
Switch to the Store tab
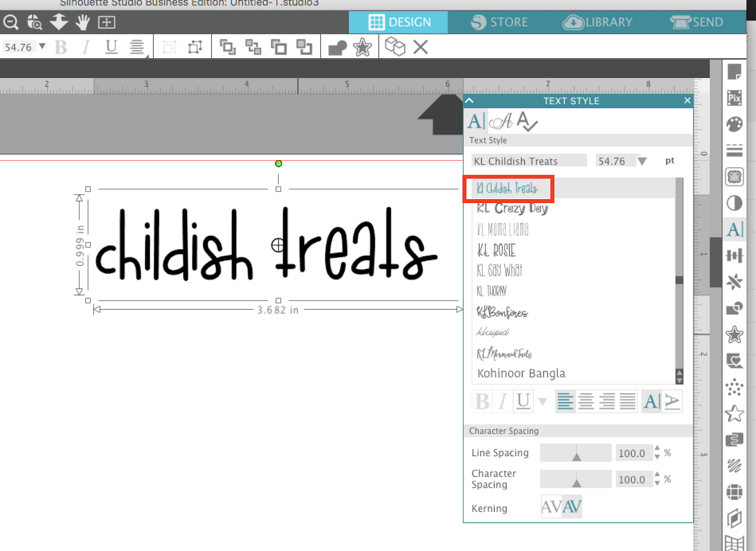click(x=499, y=22)
